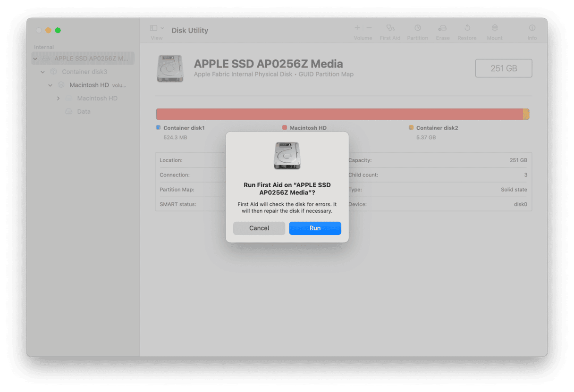Click the large drive icon beside the title

(170, 68)
